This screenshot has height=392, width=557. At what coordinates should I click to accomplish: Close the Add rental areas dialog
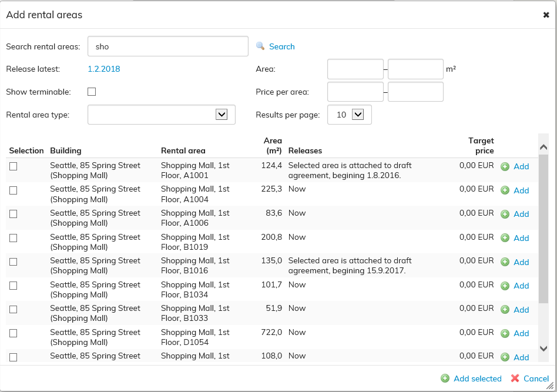546,15
